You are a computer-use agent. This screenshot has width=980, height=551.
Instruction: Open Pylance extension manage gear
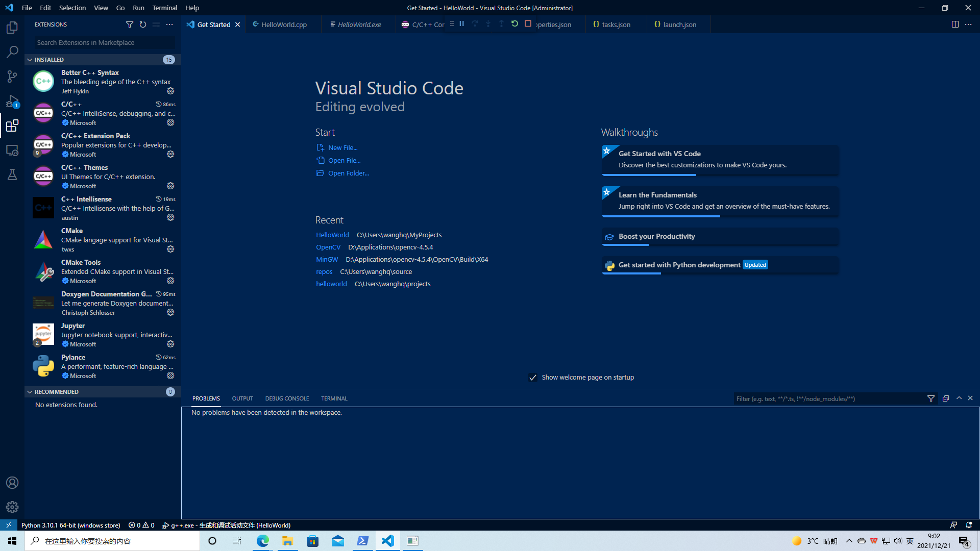pyautogui.click(x=170, y=375)
